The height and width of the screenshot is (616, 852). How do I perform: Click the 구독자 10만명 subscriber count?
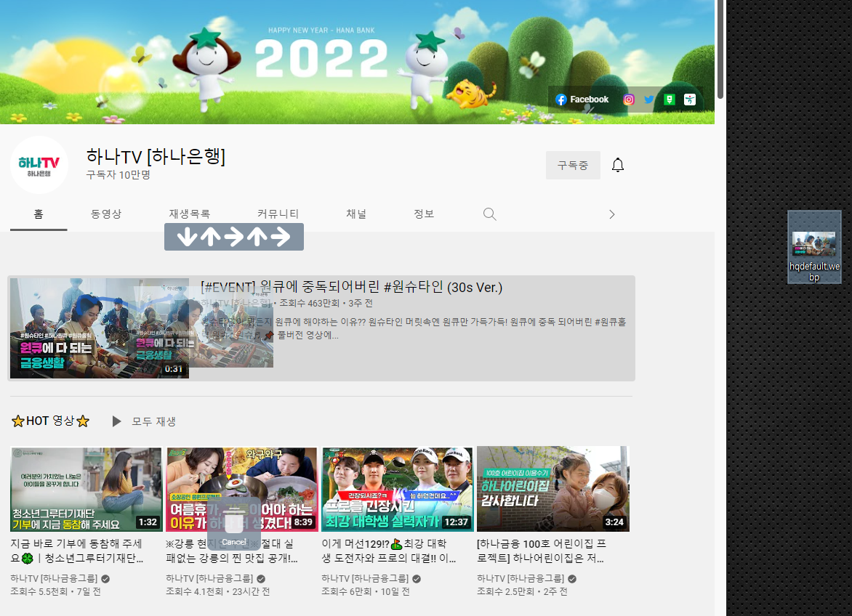click(x=118, y=175)
